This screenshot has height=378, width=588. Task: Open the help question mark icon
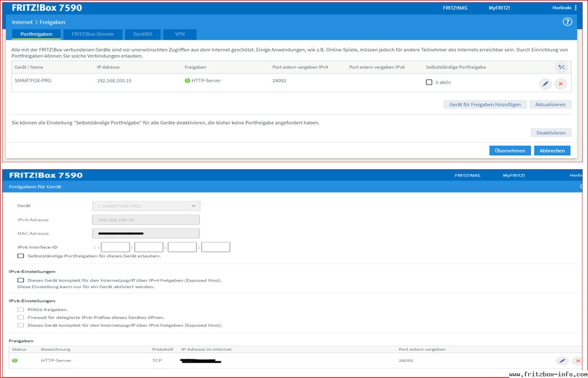pyautogui.click(x=567, y=22)
